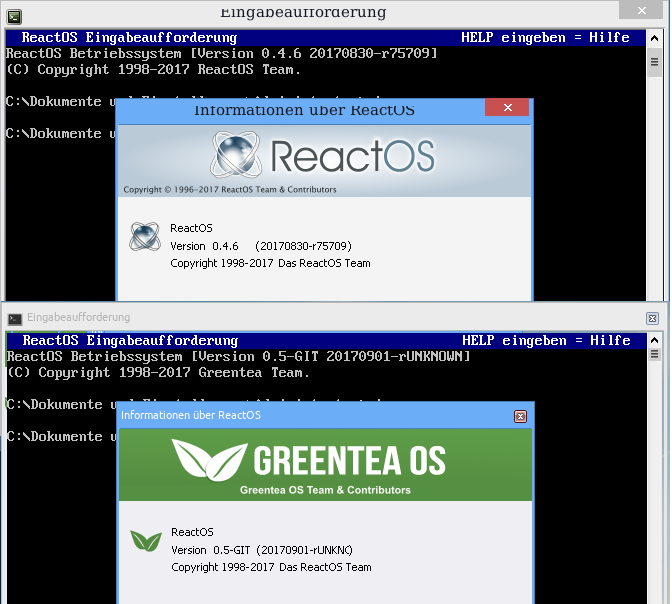672x604 pixels.
Task: Close the lower Eingabeaufforderung window
Action: coord(652,319)
